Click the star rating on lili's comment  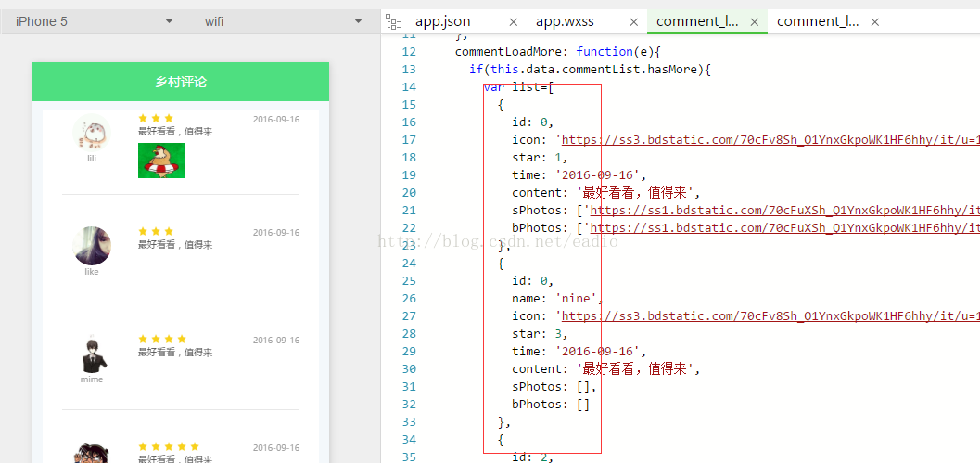[156, 118]
